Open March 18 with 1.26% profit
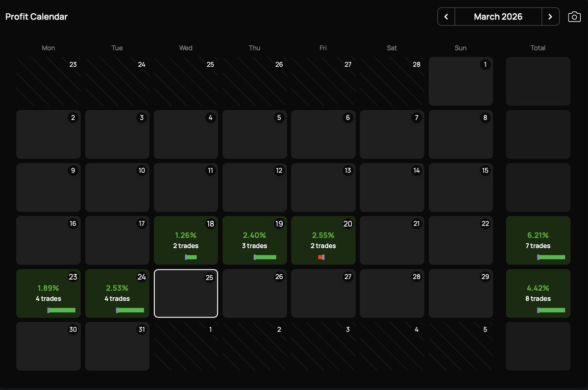 pyautogui.click(x=186, y=240)
